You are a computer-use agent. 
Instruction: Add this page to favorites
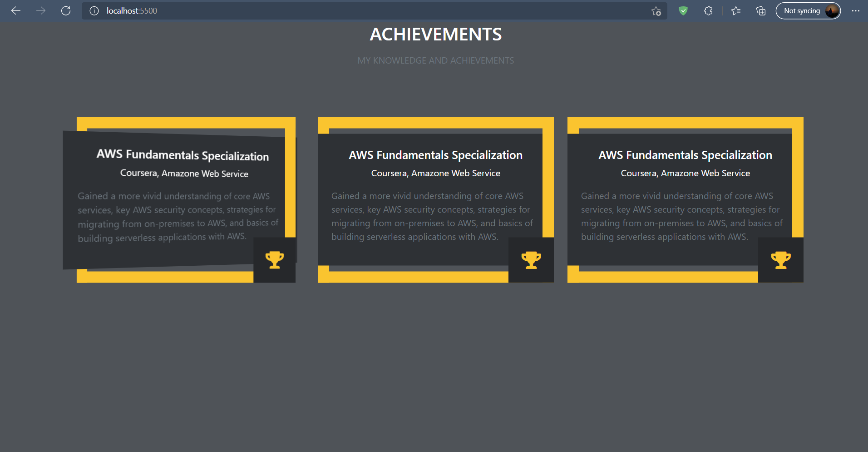656,11
